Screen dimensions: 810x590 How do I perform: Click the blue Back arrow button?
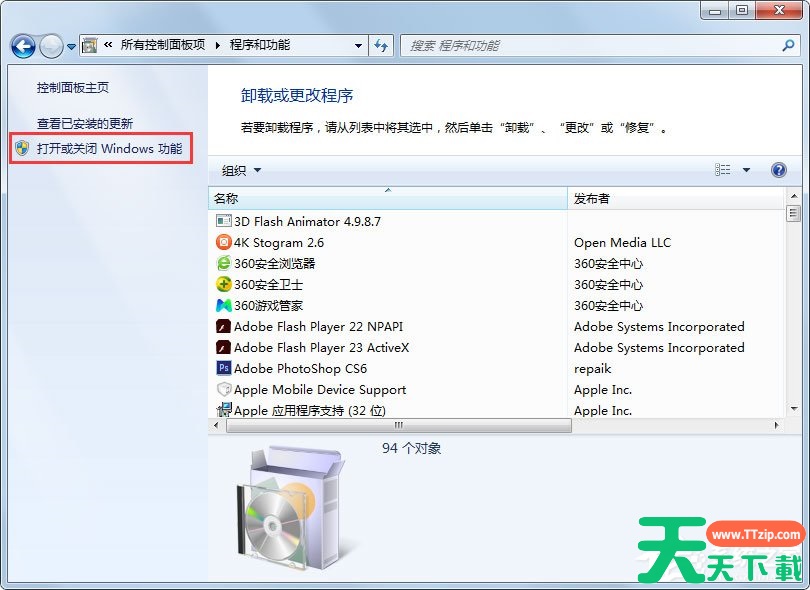click(23, 46)
